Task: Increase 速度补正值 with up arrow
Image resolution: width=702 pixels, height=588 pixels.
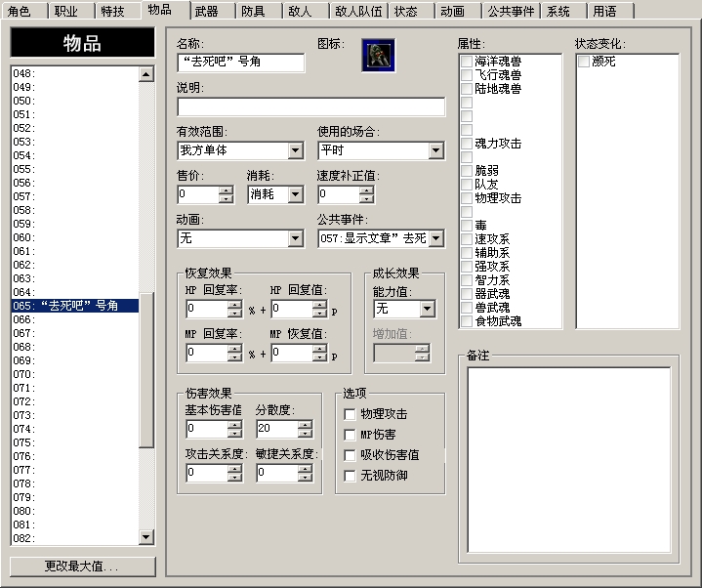Action: [x=366, y=190]
